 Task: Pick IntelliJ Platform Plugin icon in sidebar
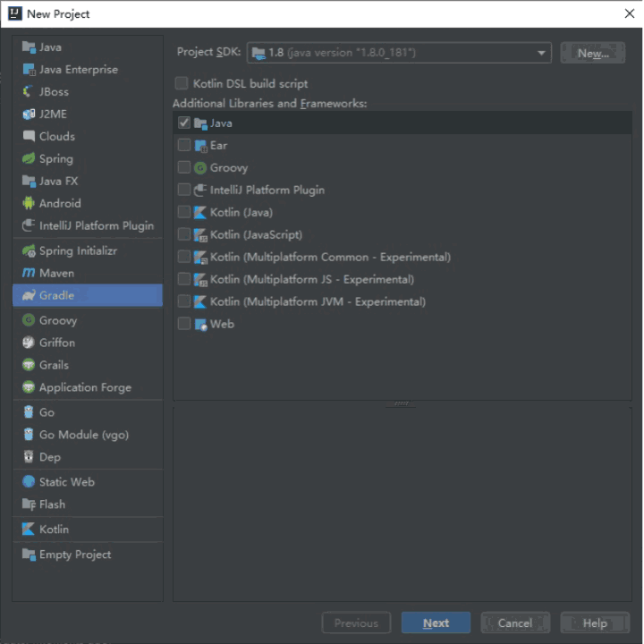29,225
